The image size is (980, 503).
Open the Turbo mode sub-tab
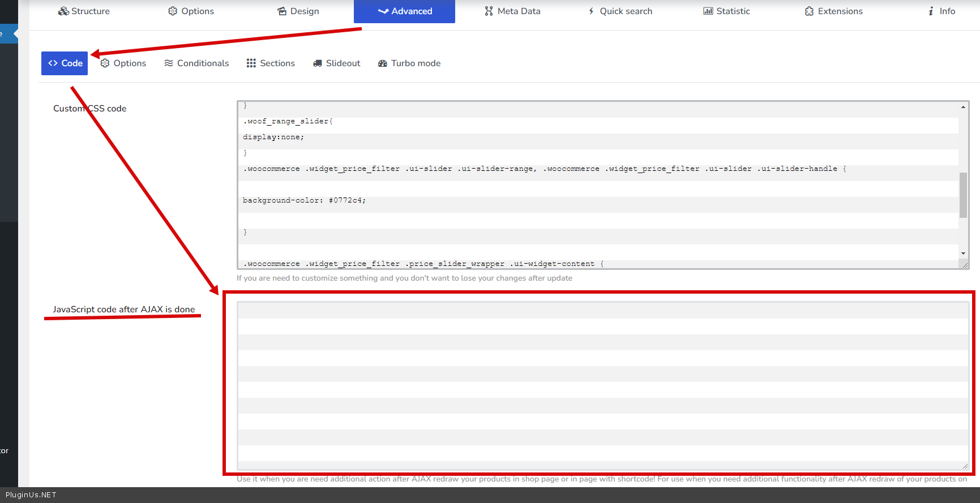coord(409,63)
